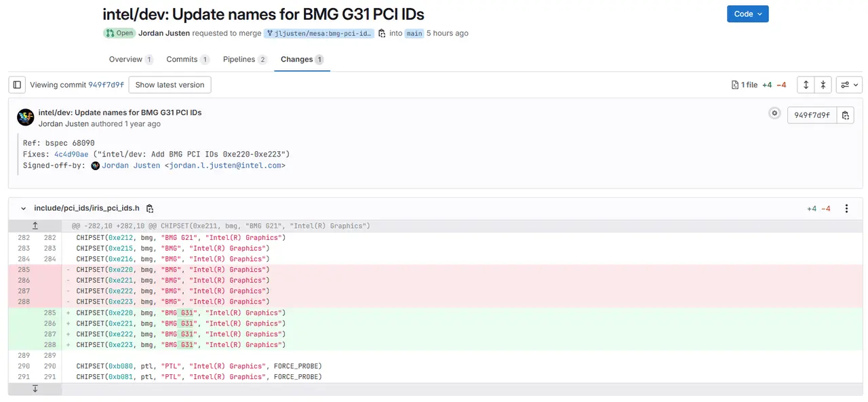Open the source branch jljusten/mesa:bmg-pci-id link
The width and height of the screenshot is (868, 402).
[x=319, y=33]
